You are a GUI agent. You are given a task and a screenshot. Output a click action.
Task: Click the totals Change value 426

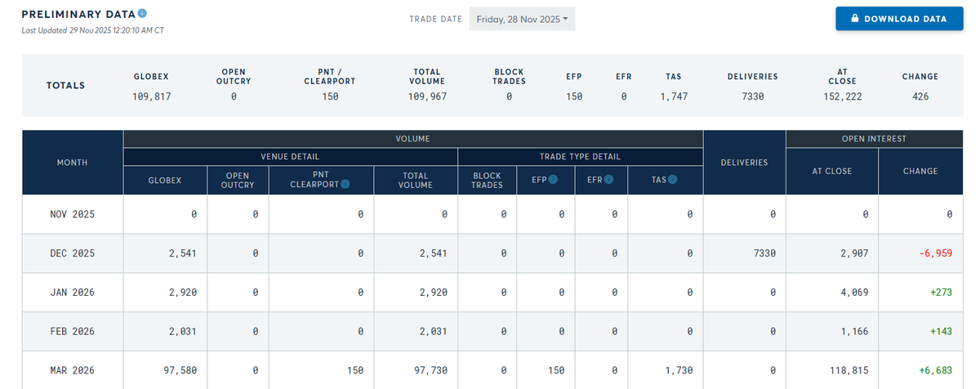pos(920,96)
